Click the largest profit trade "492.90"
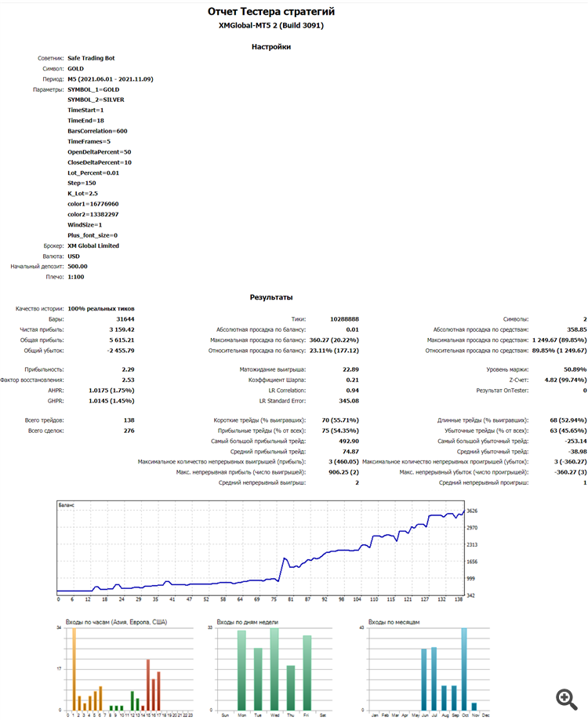Screen dimensions: 588x720 349,442
